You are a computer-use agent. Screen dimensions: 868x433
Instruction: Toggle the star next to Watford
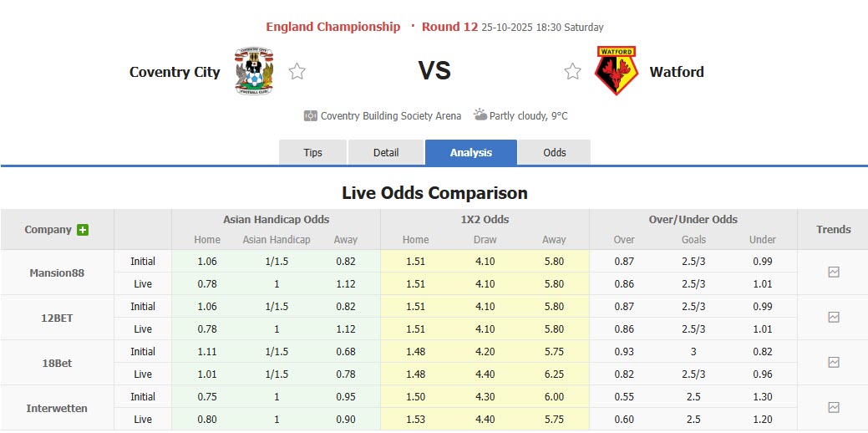(x=572, y=72)
